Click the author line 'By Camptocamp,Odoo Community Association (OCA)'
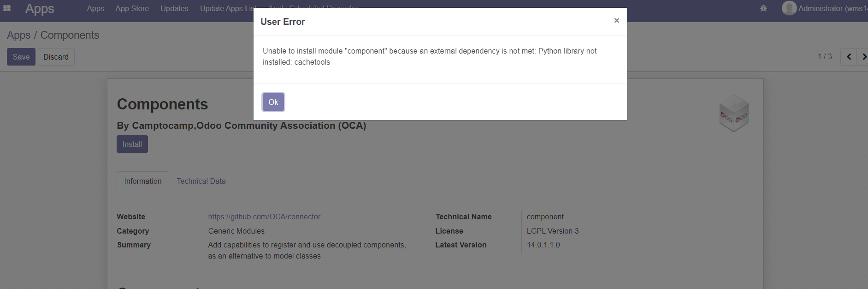Screen dimensions: 868x289 coord(242,126)
